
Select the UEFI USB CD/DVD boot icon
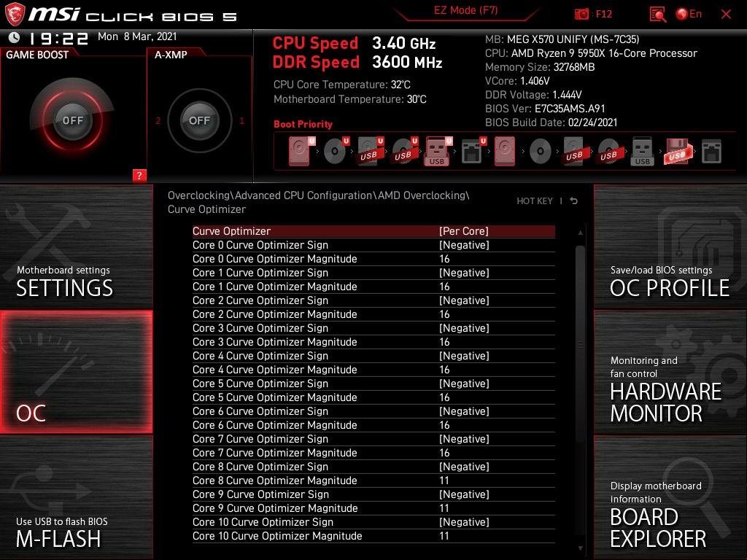pos(404,151)
